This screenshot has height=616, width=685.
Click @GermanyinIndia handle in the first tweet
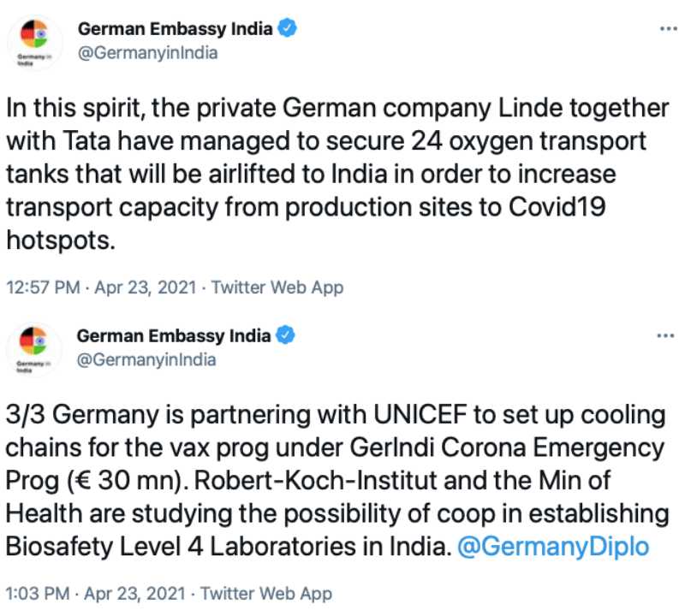pyautogui.click(x=147, y=52)
